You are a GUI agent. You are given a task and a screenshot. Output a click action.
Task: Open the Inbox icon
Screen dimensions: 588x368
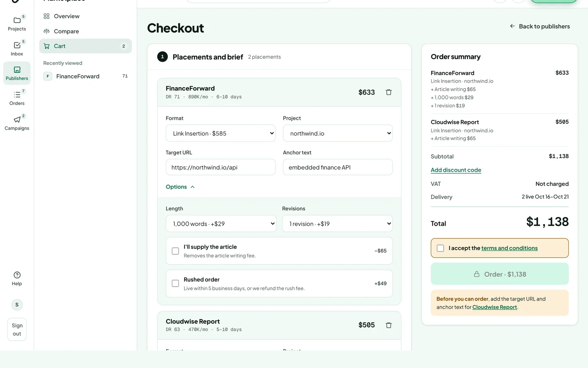17,45
